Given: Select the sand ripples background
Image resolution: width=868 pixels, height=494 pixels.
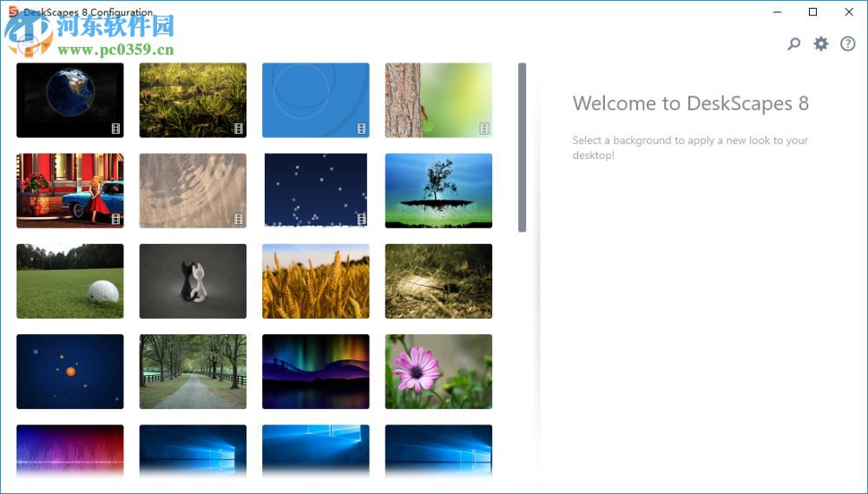Looking at the screenshot, I should [x=193, y=190].
